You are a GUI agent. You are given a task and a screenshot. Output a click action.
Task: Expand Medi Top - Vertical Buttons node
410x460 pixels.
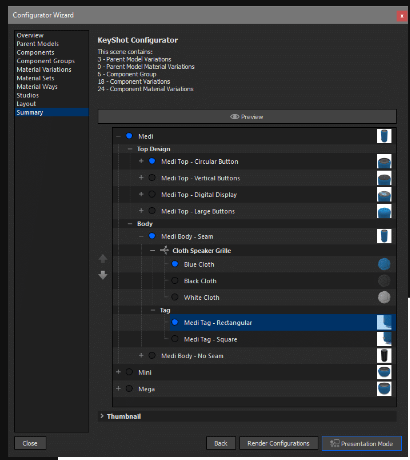(141, 178)
